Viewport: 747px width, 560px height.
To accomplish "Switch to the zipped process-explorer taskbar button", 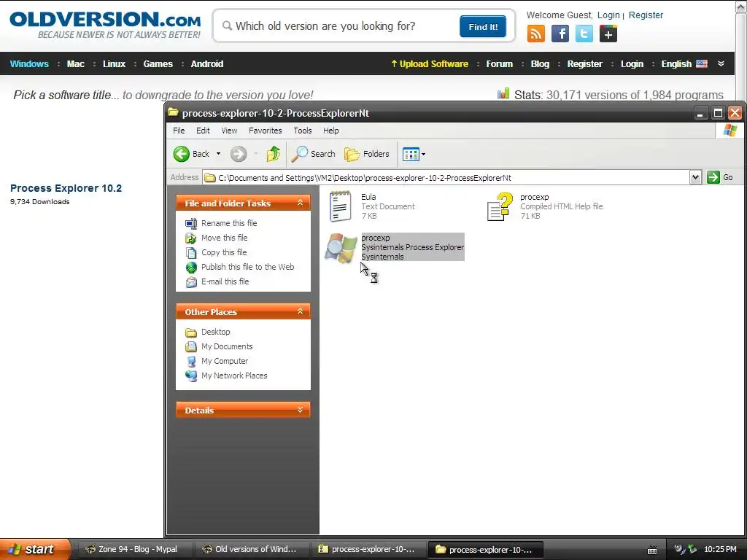I will (x=369, y=549).
